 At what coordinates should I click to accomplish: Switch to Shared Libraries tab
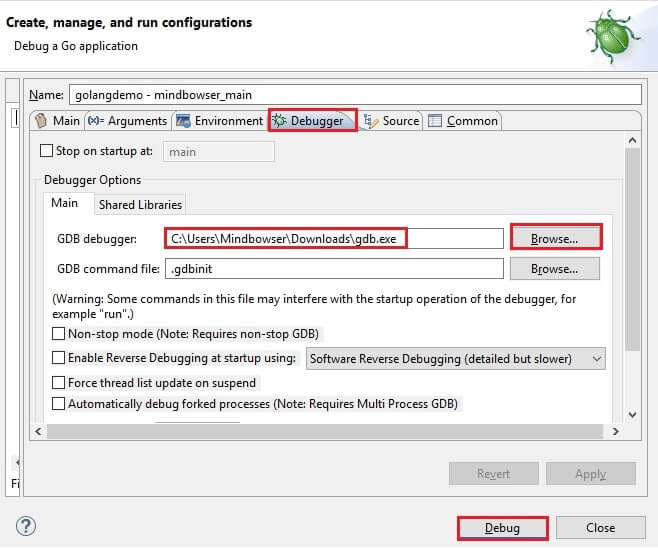coord(140,204)
